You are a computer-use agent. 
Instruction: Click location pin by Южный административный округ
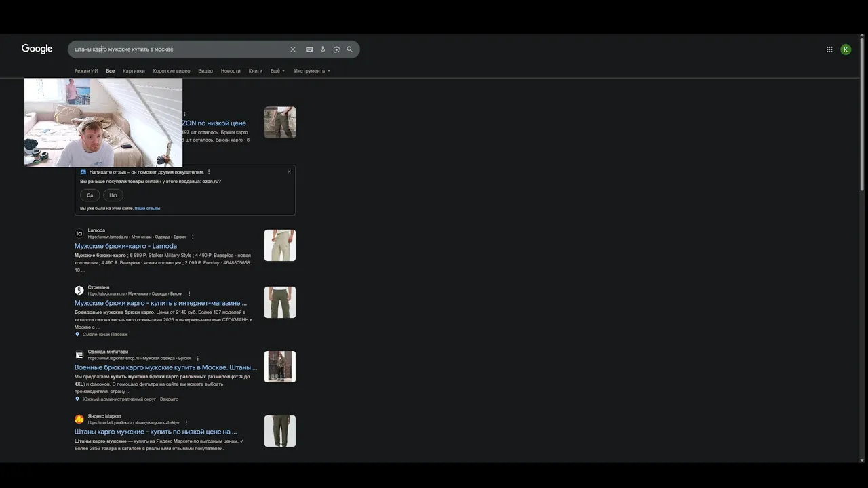[x=77, y=399]
